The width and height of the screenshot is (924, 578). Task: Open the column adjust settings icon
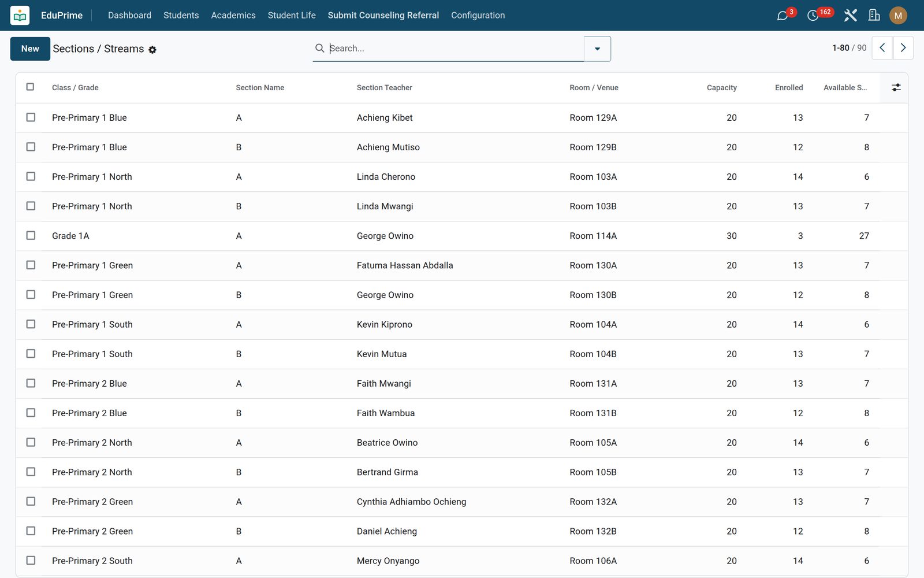[x=896, y=87]
